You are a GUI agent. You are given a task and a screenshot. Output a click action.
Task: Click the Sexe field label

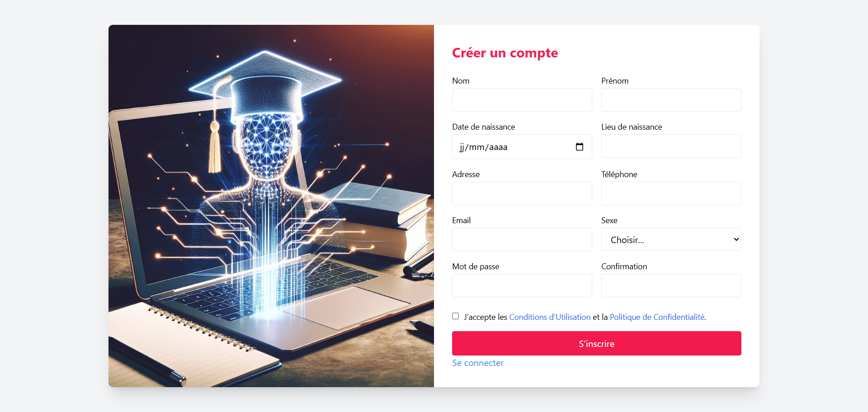click(609, 220)
